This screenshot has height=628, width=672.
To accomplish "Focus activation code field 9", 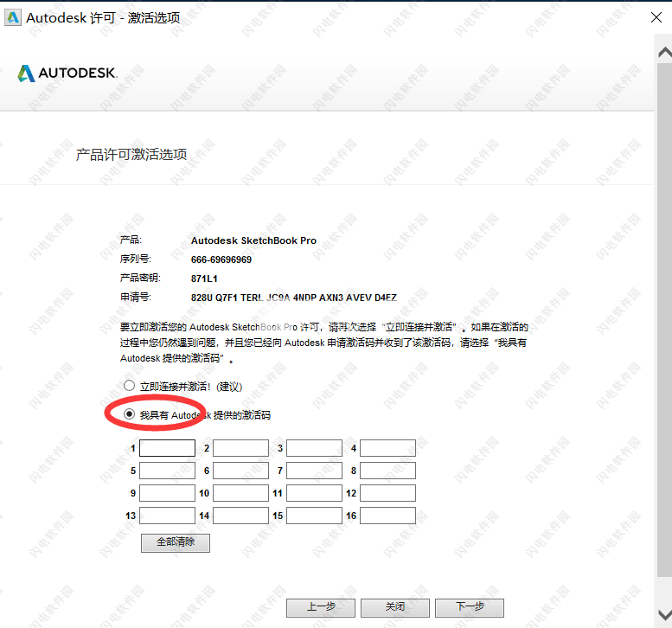I will coord(167,493).
